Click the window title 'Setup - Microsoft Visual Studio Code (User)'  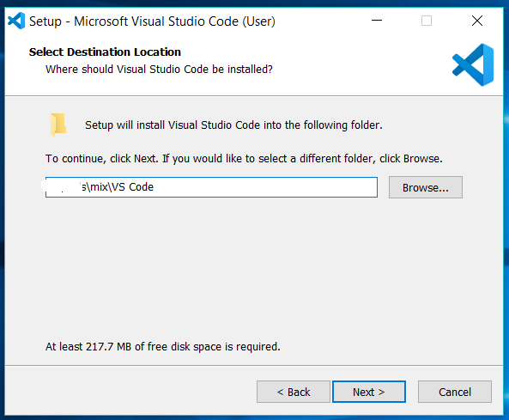tap(152, 21)
